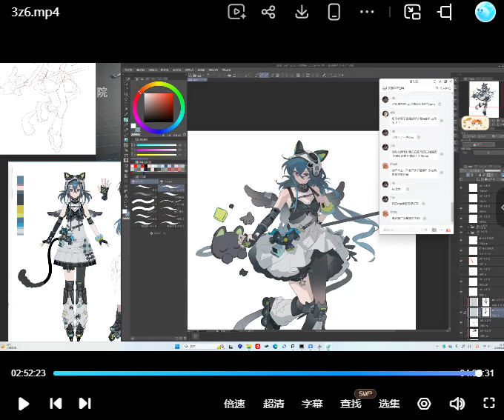Click the Windows Start button in the video

(177, 347)
